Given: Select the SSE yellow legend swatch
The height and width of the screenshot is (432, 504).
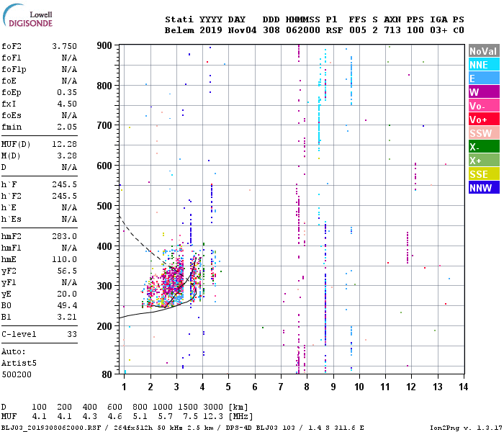Looking at the screenshot, I should 484,174.
